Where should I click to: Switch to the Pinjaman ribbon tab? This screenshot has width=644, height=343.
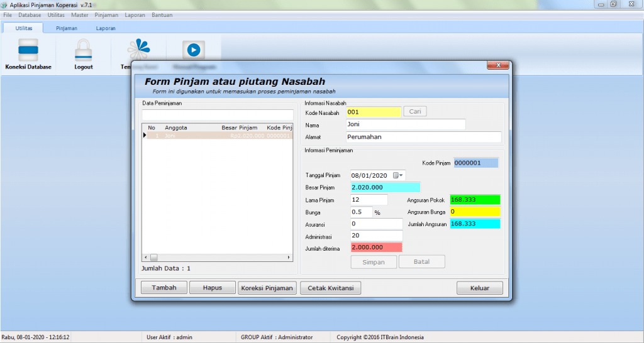[67, 28]
